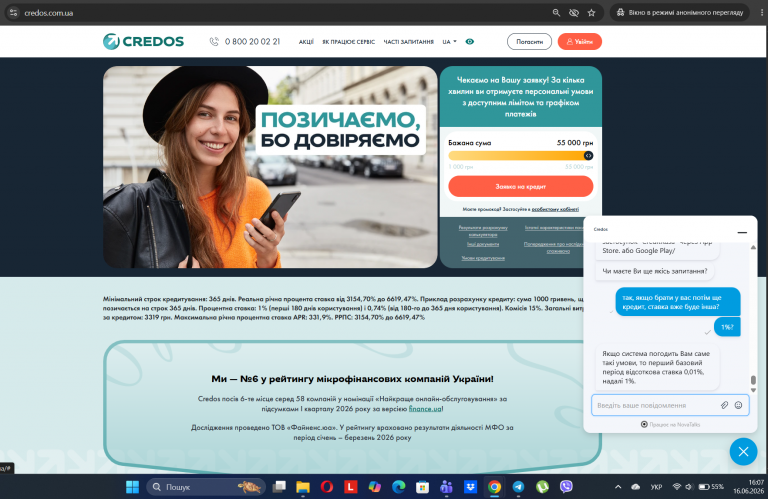Click the Погасити button

529,42
